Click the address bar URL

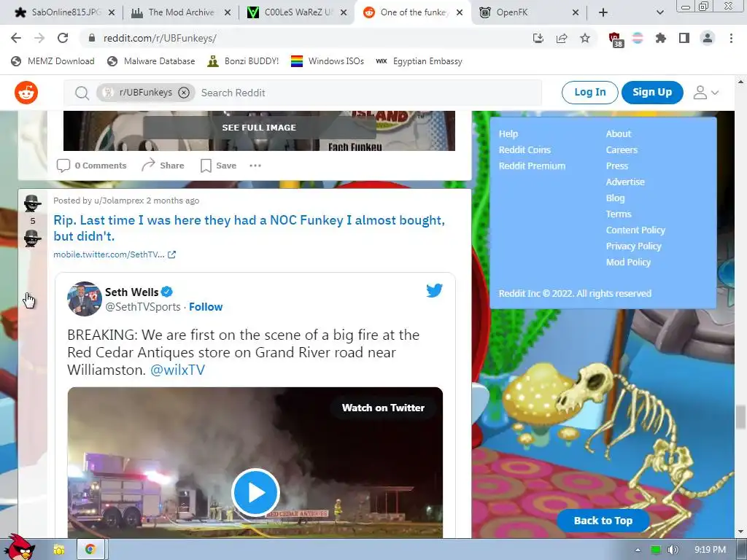160,38
